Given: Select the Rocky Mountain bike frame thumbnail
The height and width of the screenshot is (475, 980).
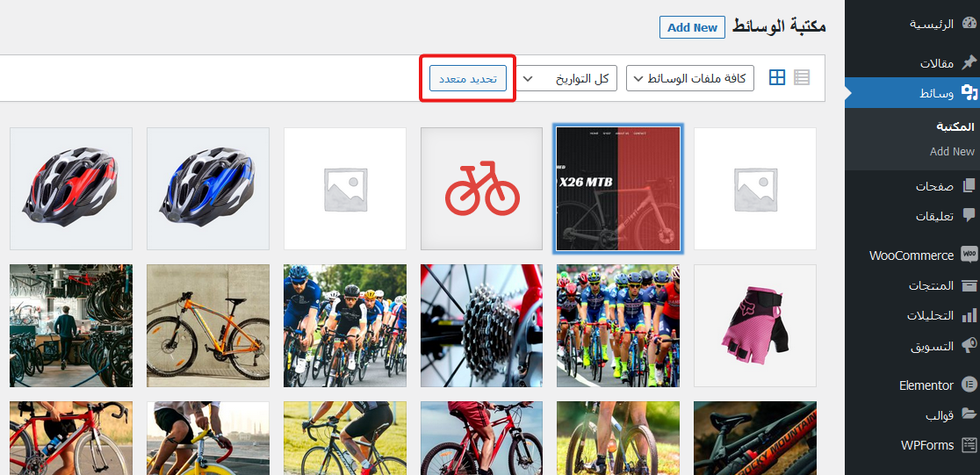Looking at the screenshot, I should [x=755, y=438].
